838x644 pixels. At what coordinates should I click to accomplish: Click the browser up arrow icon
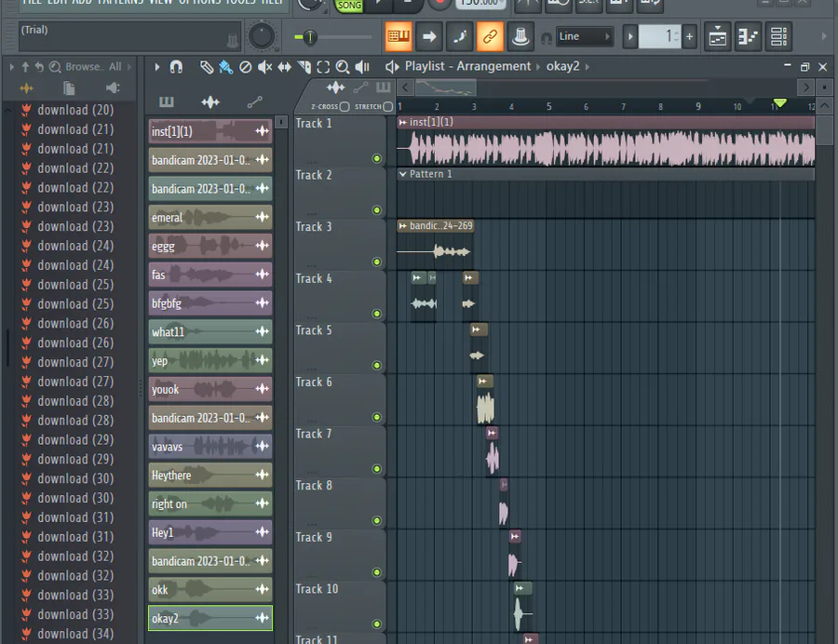coord(25,67)
